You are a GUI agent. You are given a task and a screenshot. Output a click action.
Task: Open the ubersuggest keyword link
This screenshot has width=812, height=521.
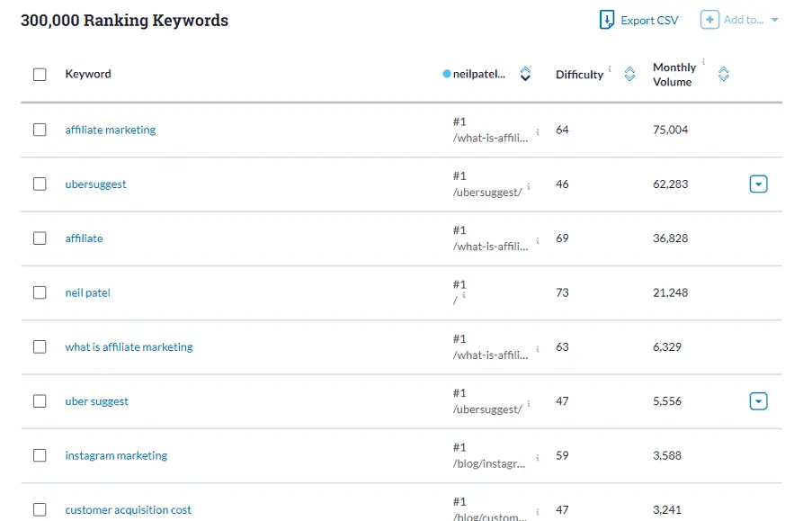[x=96, y=184]
